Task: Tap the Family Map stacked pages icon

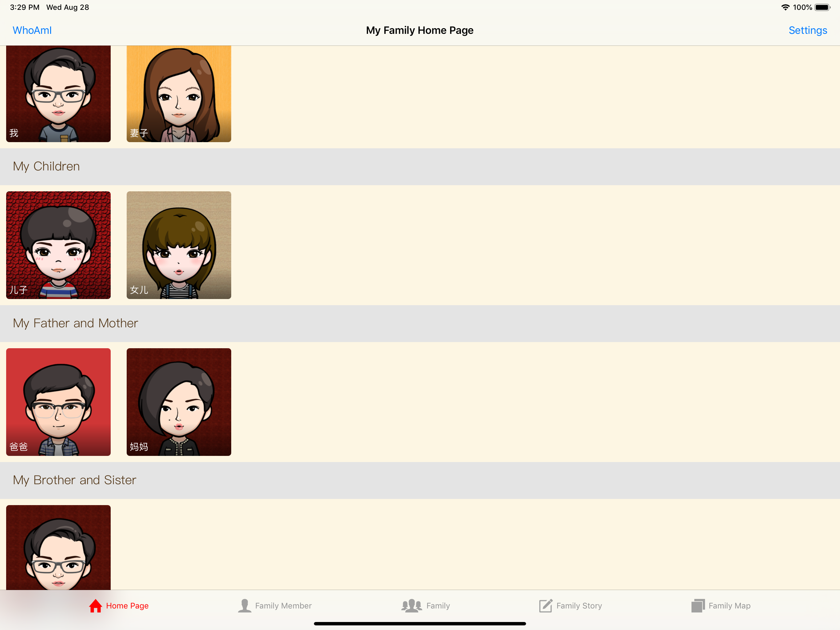Action: tap(698, 606)
